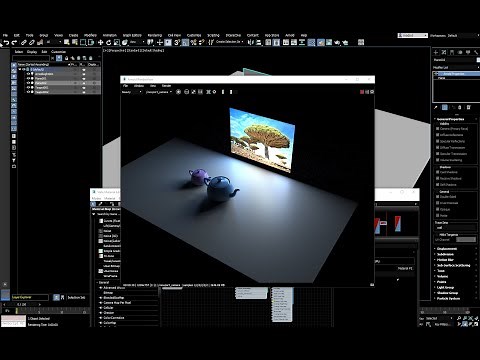480x360 pixels.
Task: Toggle Volume Scattering checkbox
Action: pos(438,160)
